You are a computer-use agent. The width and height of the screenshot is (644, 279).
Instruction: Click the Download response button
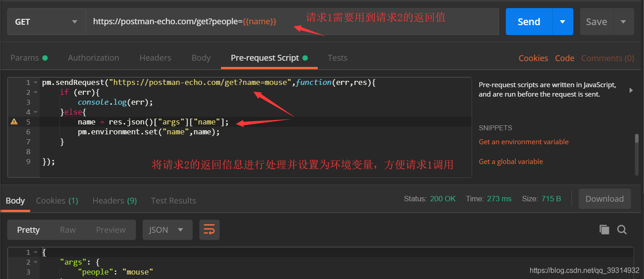click(604, 199)
